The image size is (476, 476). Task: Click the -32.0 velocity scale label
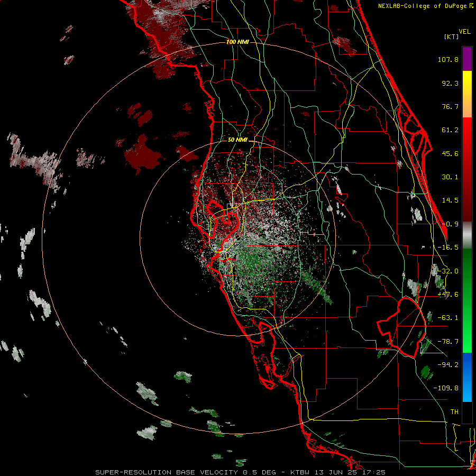448,271
